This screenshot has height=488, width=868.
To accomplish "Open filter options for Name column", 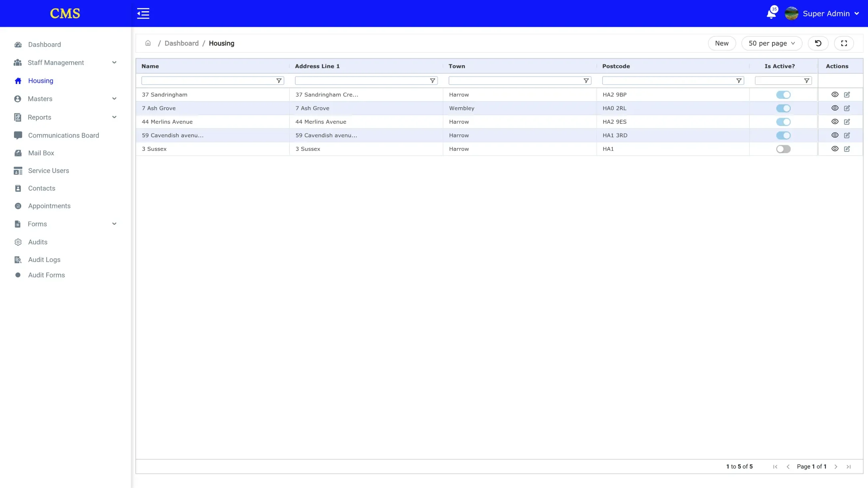I will point(279,81).
